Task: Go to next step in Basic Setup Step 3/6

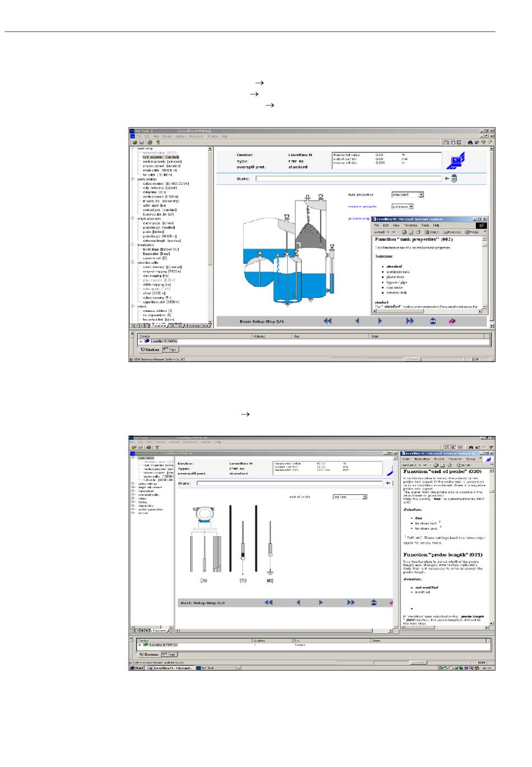Action: pos(321,602)
